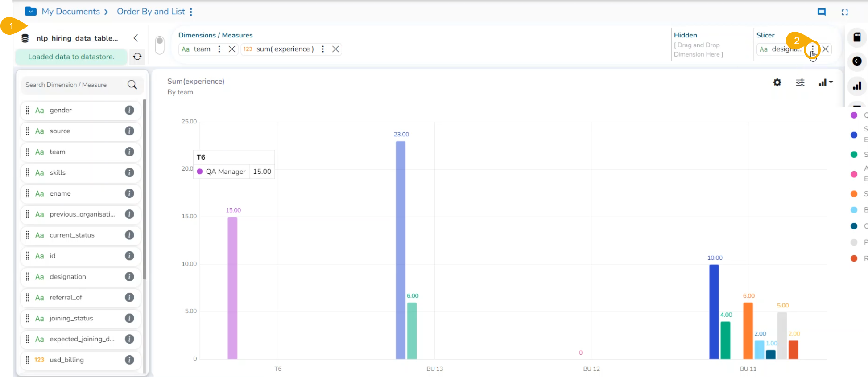The image size is (868, 377).
Task: Open the comments icon in header
Action: pos(821,12)
